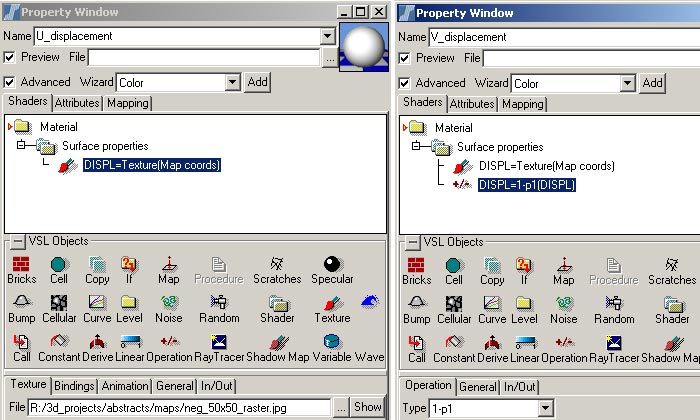Select Bricks object in U_displacement window
The image size is (700, 420).
point(21,271)
